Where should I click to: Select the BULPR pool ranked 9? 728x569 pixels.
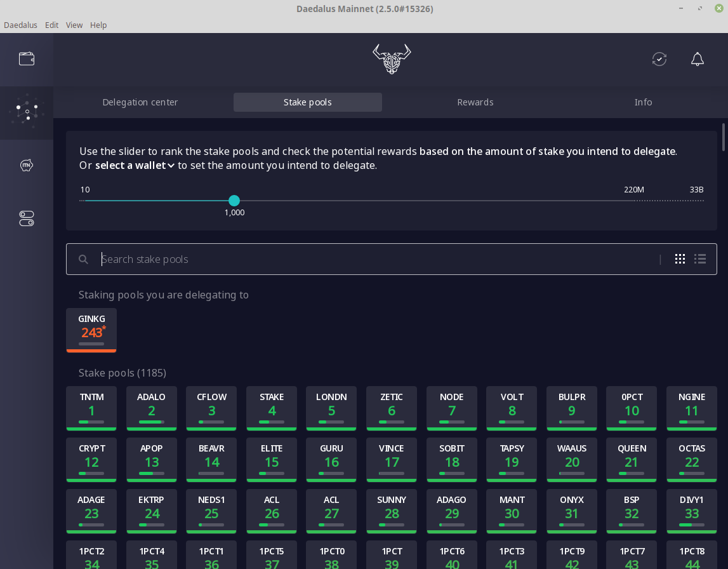point(571,408)
